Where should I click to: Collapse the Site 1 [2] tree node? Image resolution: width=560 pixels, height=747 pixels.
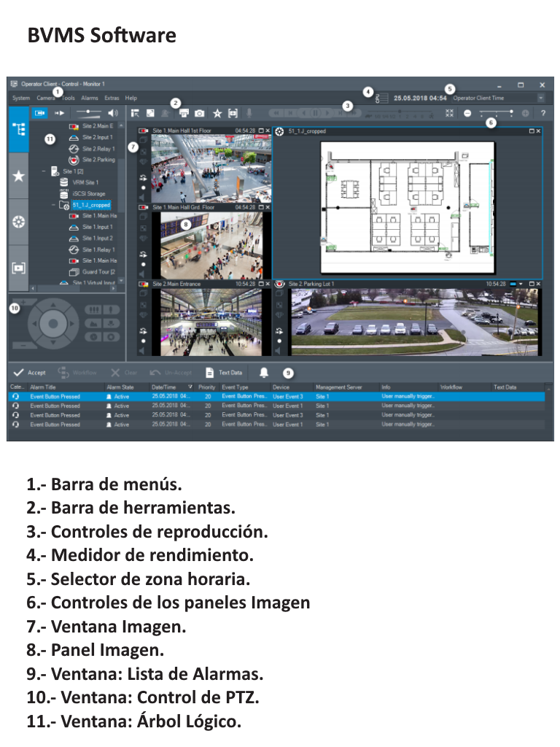point(43,171)
